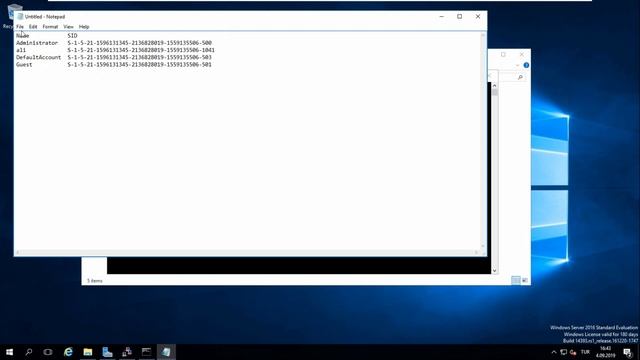
Task: Click the active Notepad taskbar icon
Action: 166,352
